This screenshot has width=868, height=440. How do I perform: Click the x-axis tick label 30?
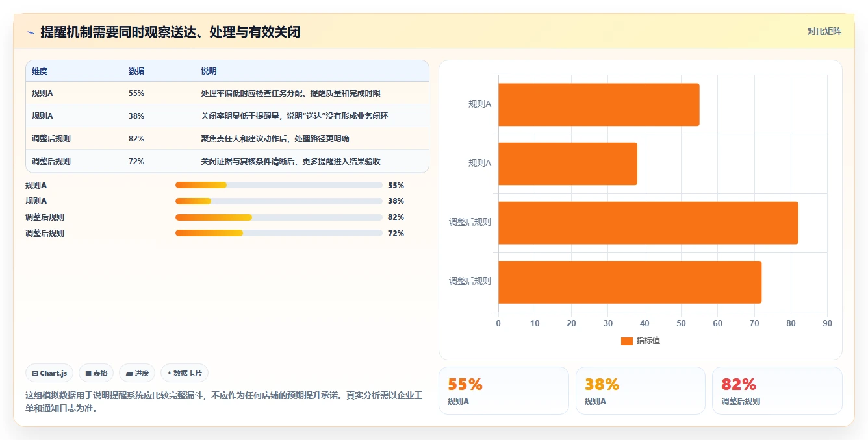[x=608, y=323]
